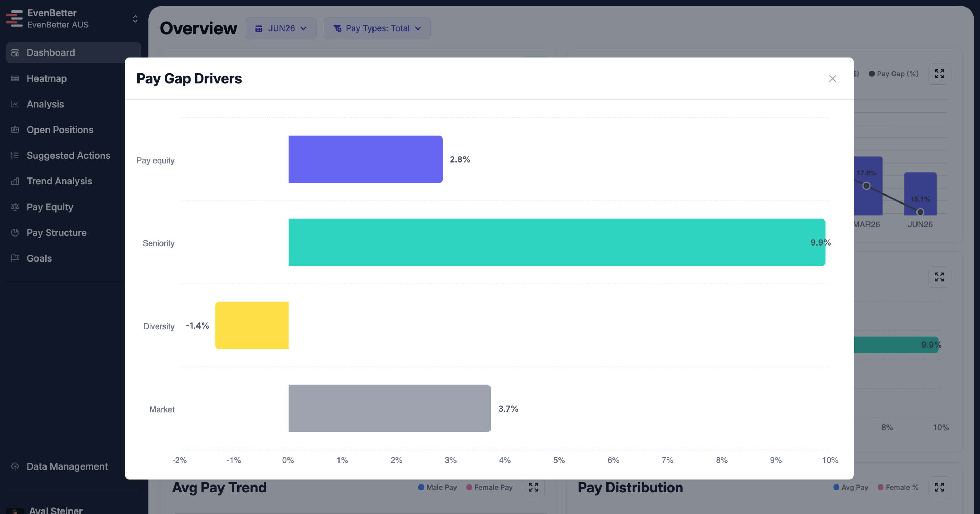This screenshot has height=514, width=980.
Task: Click the Heatmap sidebar icon
Action: 15,78
